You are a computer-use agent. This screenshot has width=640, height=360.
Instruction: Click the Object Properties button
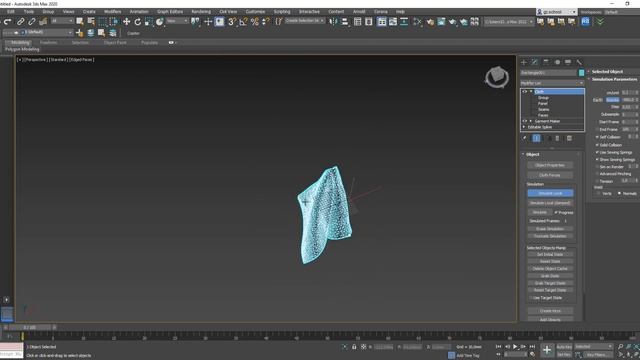point(550,165)
